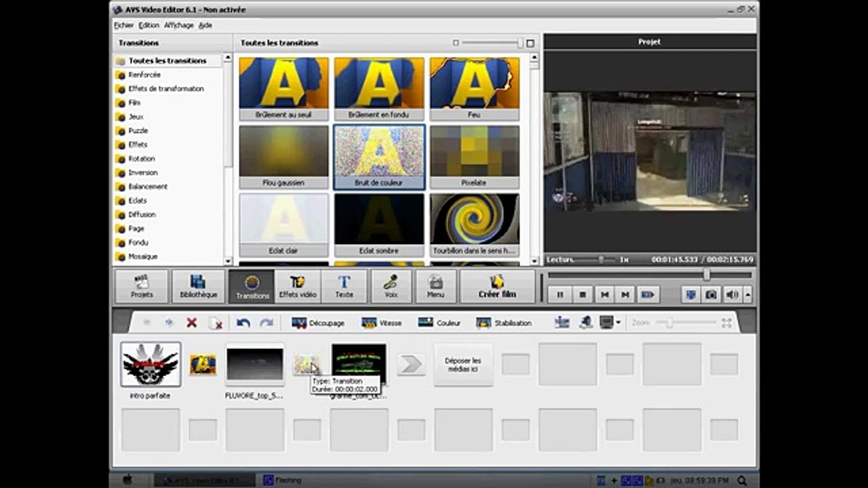Jump to the next frame
The height and width of the screenshot is (488, 868).
[x=625, y=295]
